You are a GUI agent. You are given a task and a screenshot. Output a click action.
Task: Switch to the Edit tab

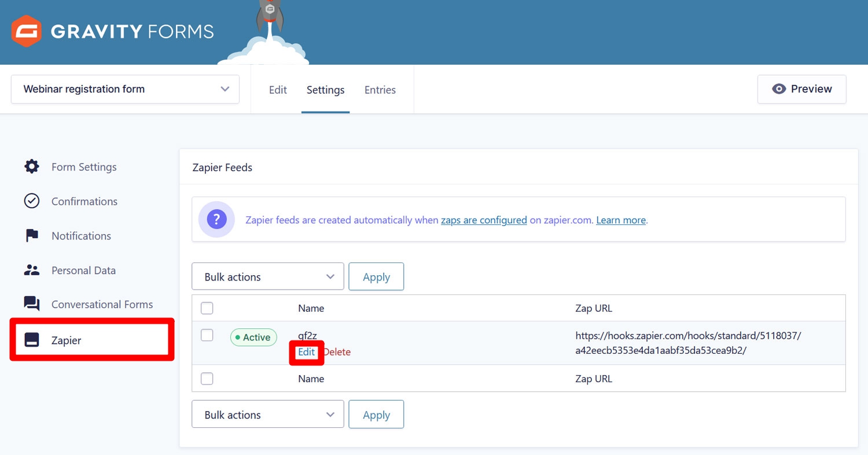(278, 90)
